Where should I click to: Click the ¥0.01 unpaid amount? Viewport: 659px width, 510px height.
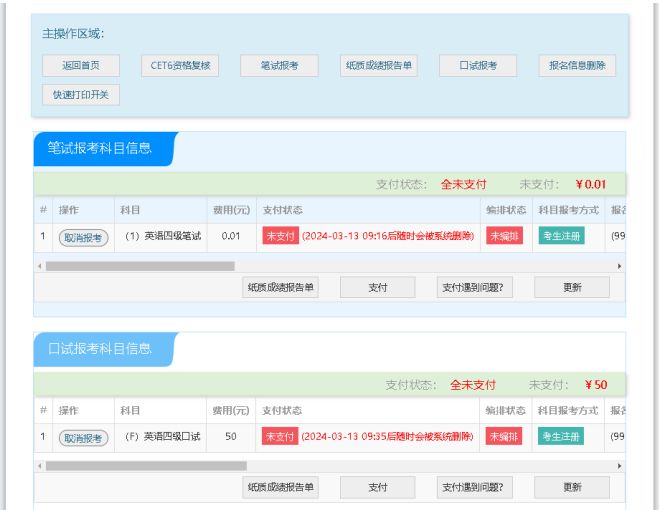coord(590,184)
